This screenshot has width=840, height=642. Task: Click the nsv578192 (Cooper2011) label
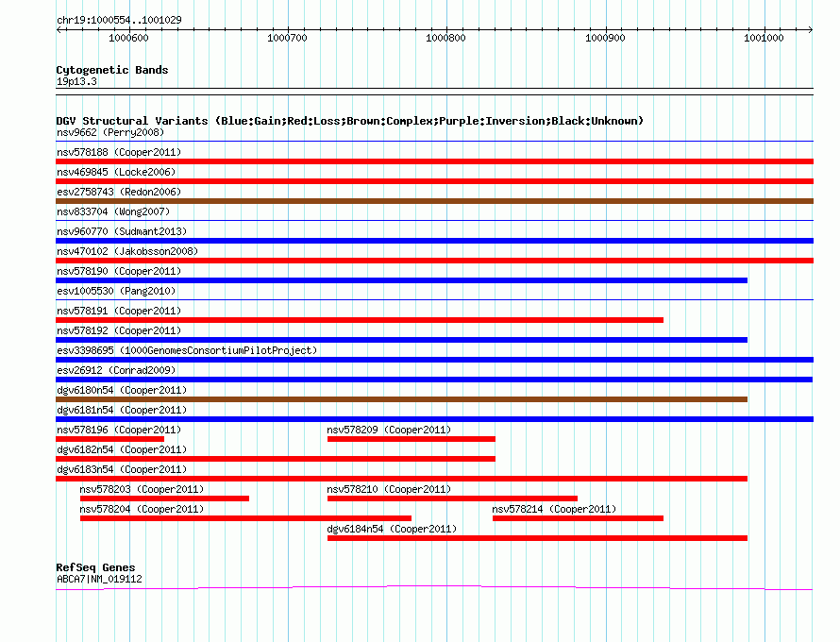click(x=119, y=330)
